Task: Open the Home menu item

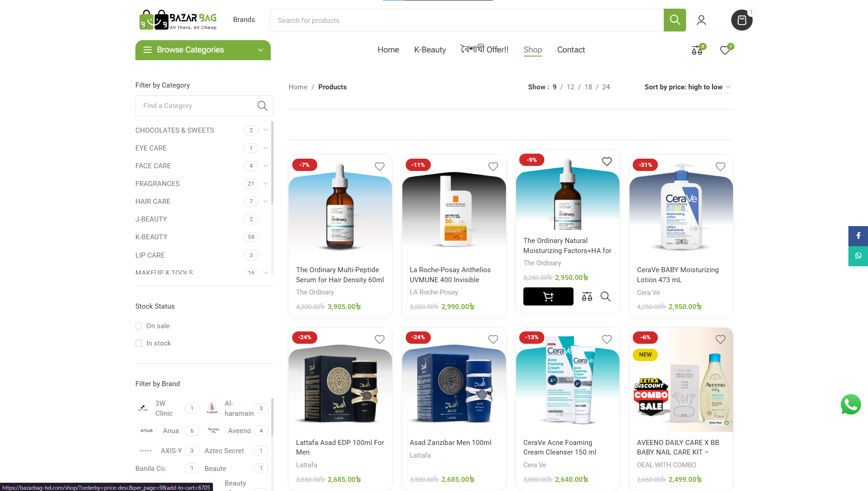Action: click(388, 50)
